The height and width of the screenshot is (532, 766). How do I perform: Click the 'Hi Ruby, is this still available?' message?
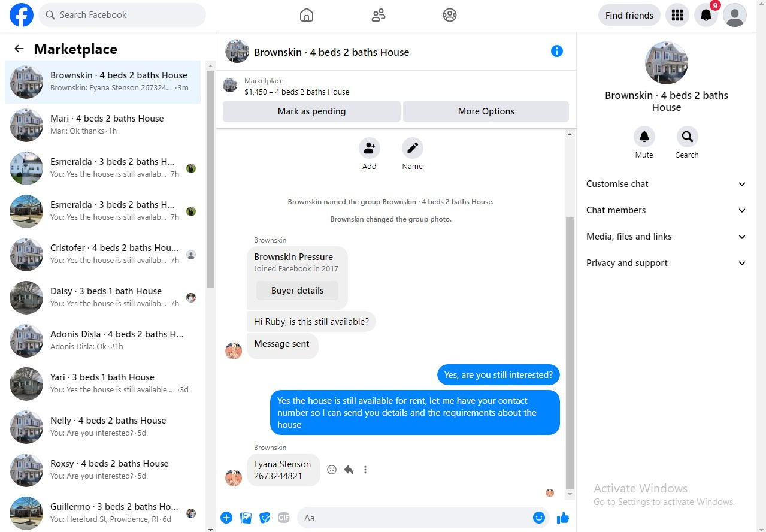click(311, 322)
